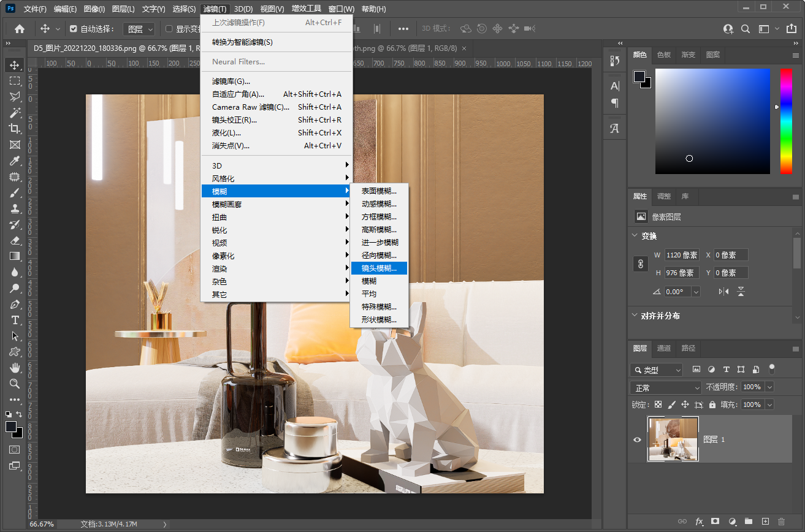Hide 图层 1 with the eye icon
This screenshot has height=532, width=805.
coord(638,439)
